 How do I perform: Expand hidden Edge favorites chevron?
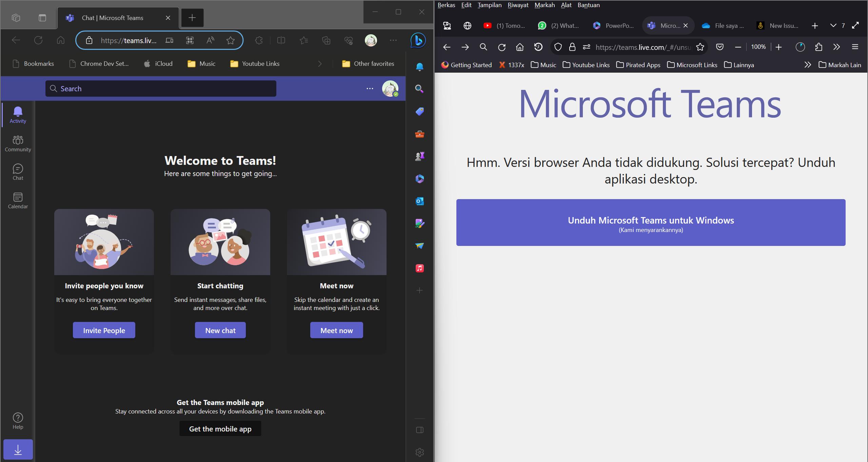point(319,63)
